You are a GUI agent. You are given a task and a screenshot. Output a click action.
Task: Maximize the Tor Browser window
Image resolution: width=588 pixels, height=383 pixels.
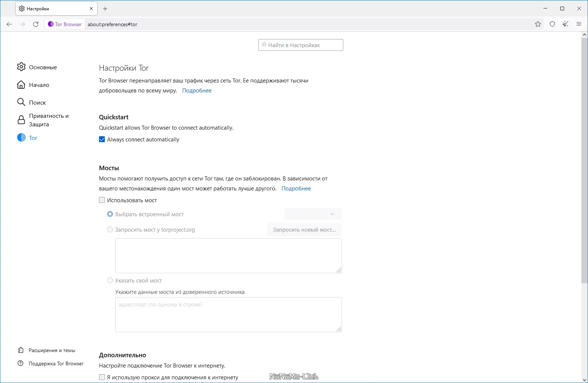[x=562, y=8]
